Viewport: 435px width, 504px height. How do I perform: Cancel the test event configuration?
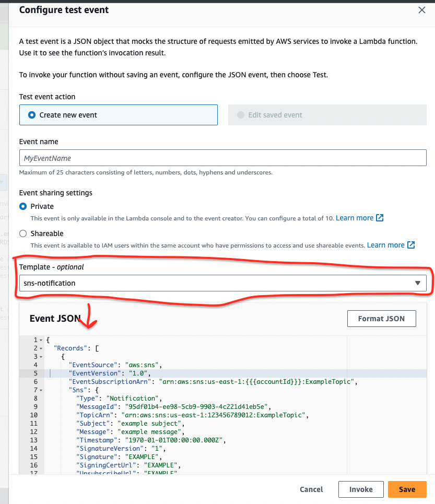311,489
